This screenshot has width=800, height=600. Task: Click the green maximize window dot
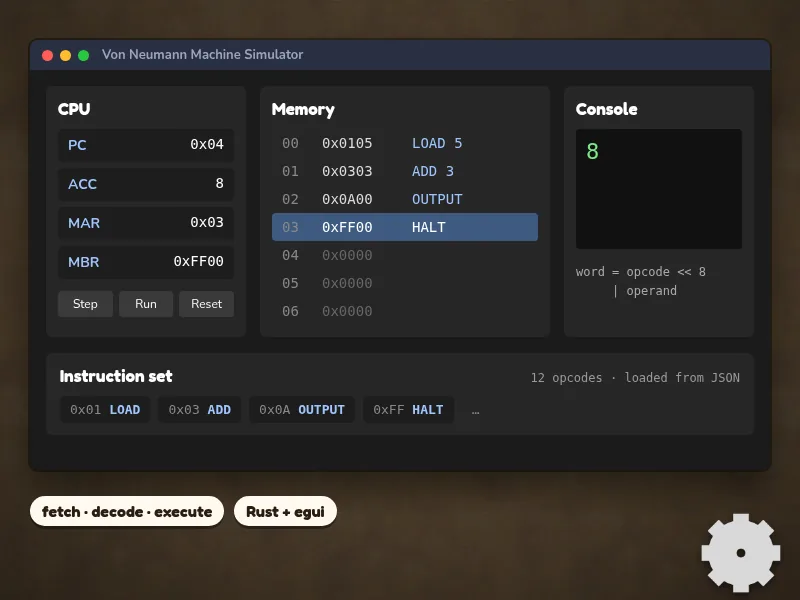point(84,55)
